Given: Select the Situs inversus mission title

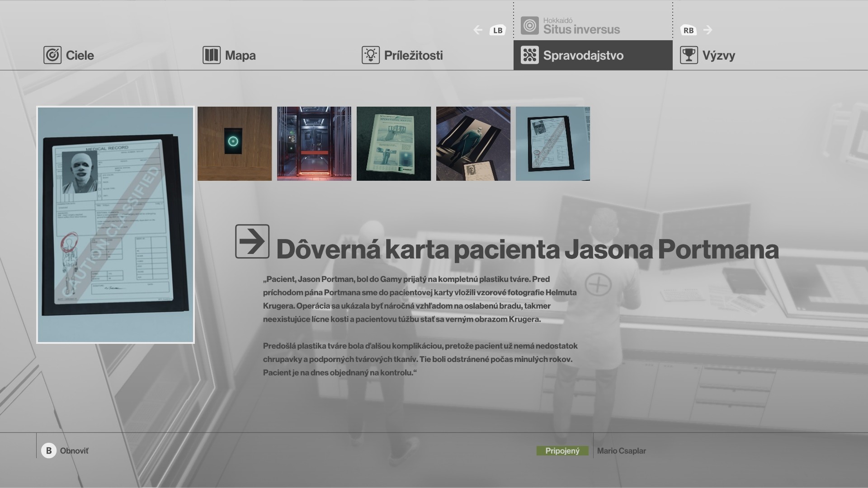Looking at the screenshot, I should (581, 30).
